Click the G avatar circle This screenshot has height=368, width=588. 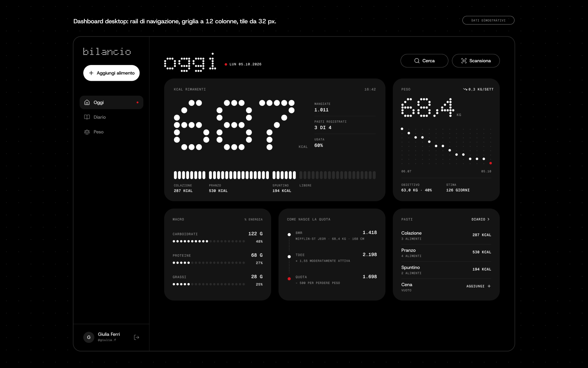point(88,337)
